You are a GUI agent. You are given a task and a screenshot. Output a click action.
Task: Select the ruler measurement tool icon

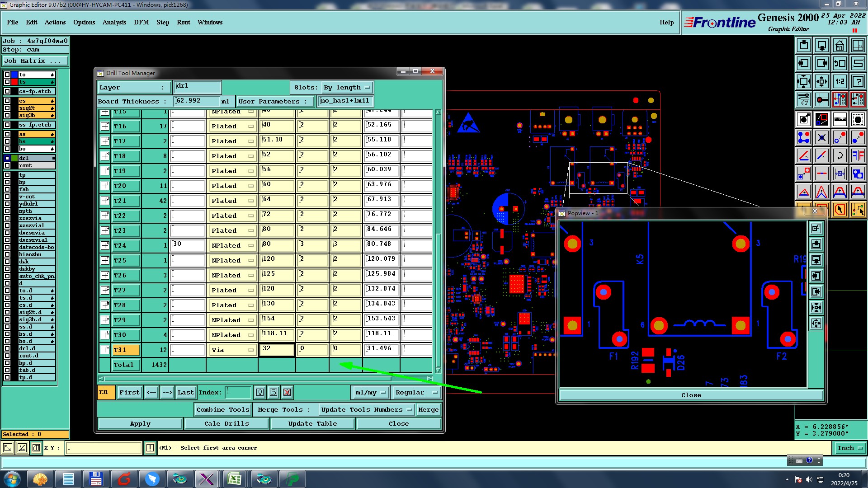coord(840,119)
